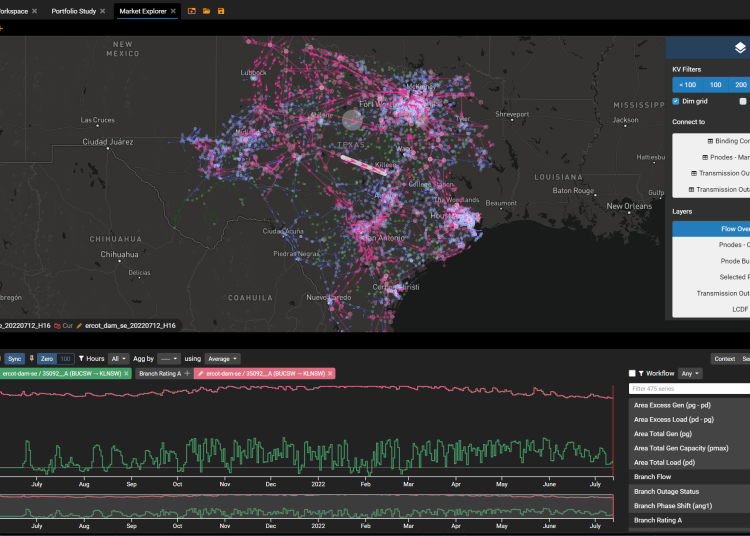Toggle the 200 KV filter
Image resolution: width=750 pixels, height=536 pixels.
[739, 85]
